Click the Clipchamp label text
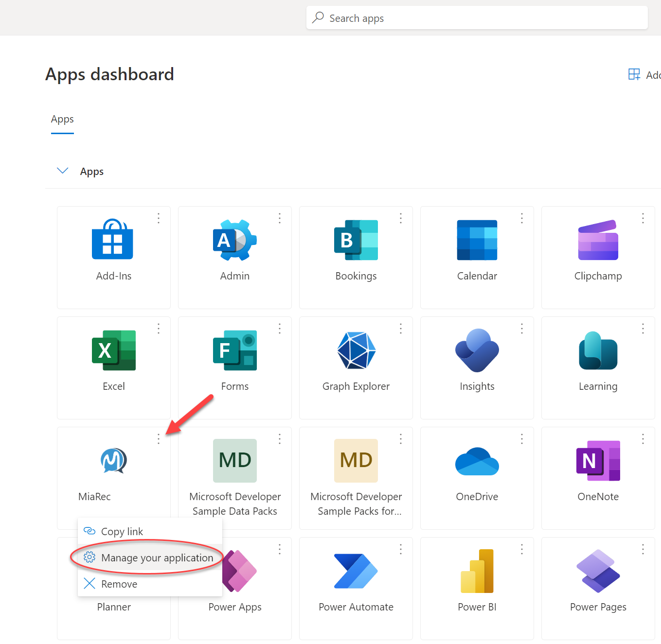The image size is (661, 644). click(598, 276)
